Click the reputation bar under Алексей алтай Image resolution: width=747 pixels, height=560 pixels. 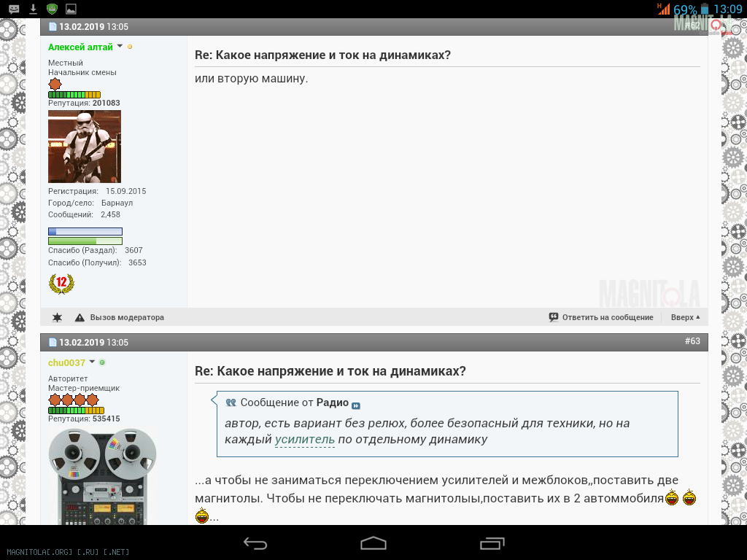click(74, 95)
